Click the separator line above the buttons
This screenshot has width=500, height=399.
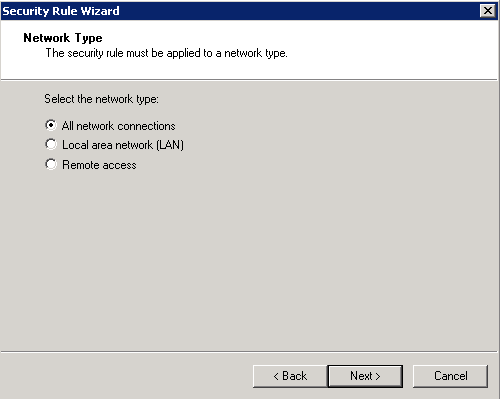point(249,351)
